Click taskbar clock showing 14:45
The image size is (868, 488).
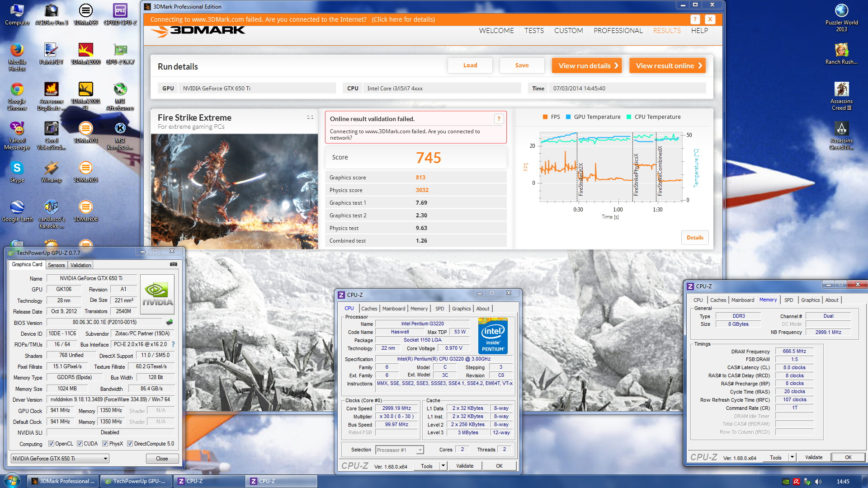coord(843,482)
